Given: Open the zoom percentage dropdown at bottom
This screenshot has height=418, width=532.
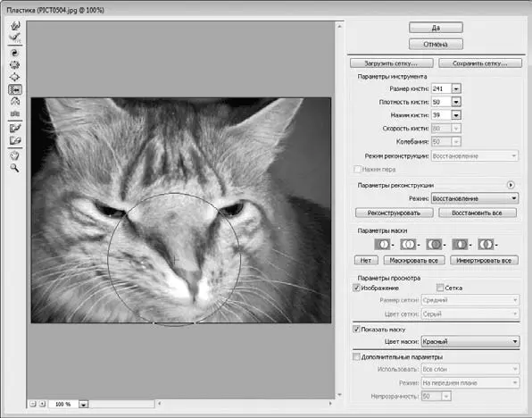Looking at the screenshot, I should pyautogui.click(x=83, y=404).
